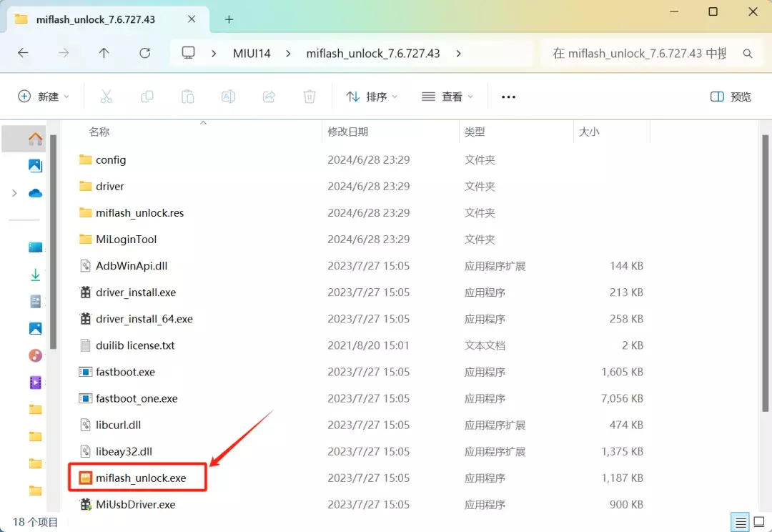This screenshot has height=532, width=772.
Task: Click the Delete trash icon
Action: click(310, 97)
